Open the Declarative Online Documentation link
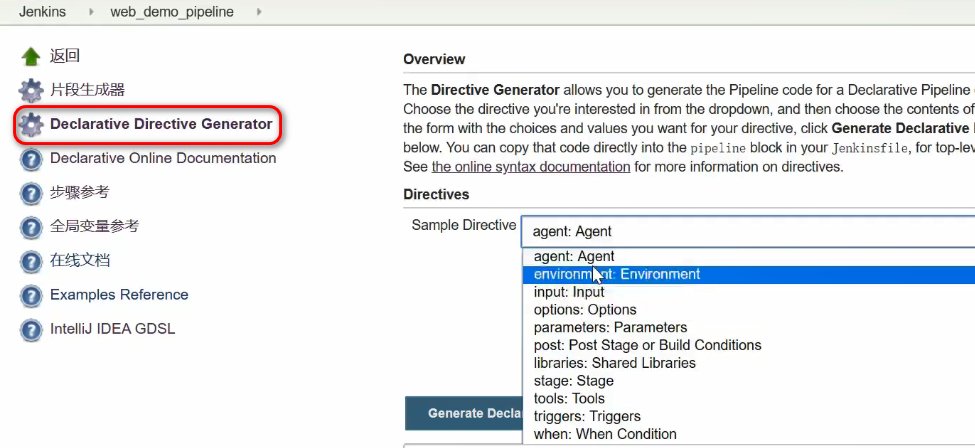 [x=163, y=158]
